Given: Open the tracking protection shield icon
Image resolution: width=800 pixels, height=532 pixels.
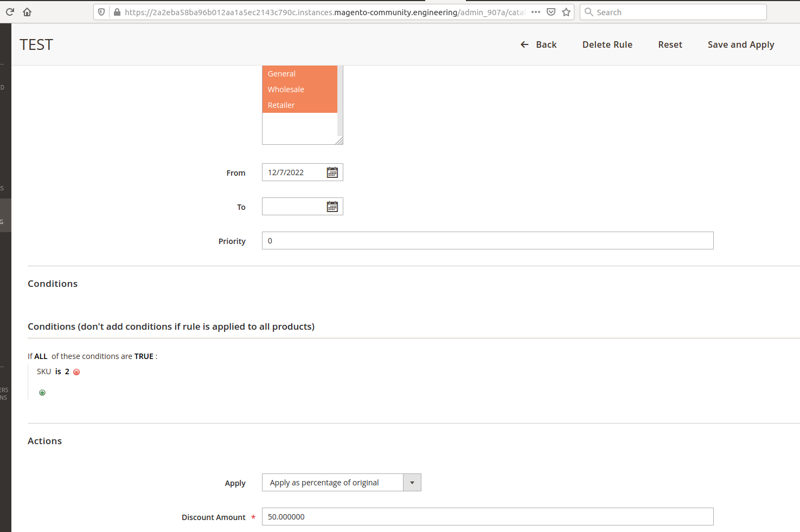Looking at the screenshot, I should [x=101, y=11].
